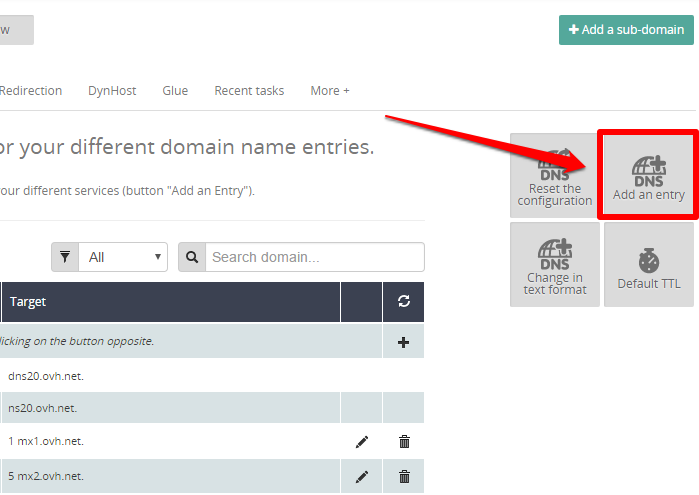Select the ns20.ovh.net. target text
The height and width of the screenshot is (495, 699).
click(x=43, y=408)
